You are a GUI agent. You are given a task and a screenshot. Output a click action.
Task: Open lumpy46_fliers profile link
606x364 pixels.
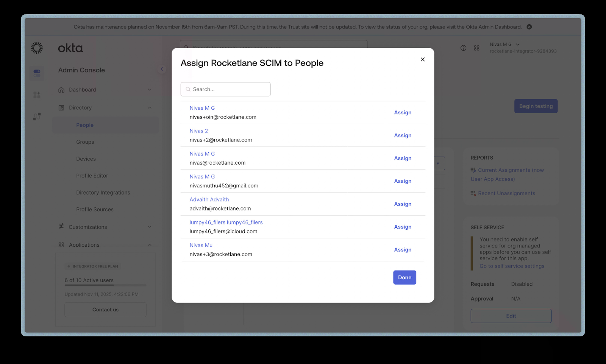[x=226, y=222]
